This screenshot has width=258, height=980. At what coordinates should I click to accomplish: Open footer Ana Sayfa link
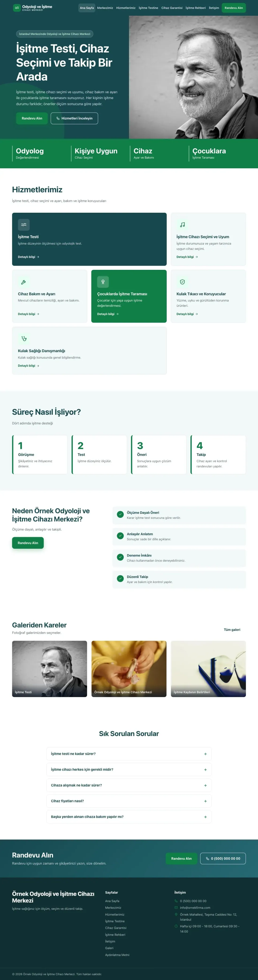tap(112, 901)
